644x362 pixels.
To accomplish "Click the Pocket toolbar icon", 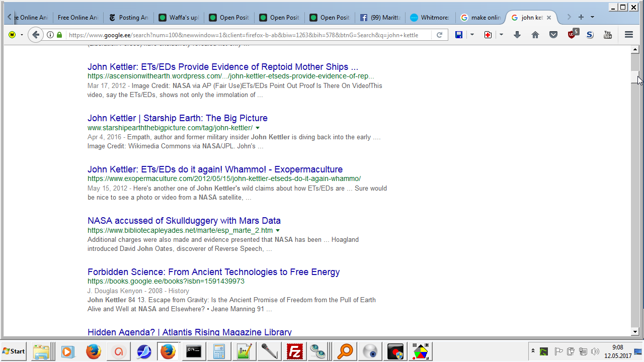I will click(553, 35).
